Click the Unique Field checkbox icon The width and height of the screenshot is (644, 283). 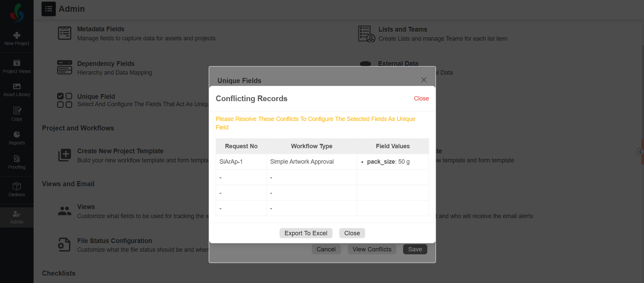[x=64, y=100]
